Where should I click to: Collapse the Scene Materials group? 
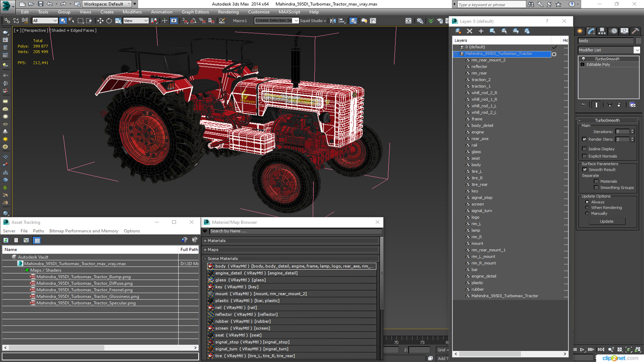tap(205, 259)
